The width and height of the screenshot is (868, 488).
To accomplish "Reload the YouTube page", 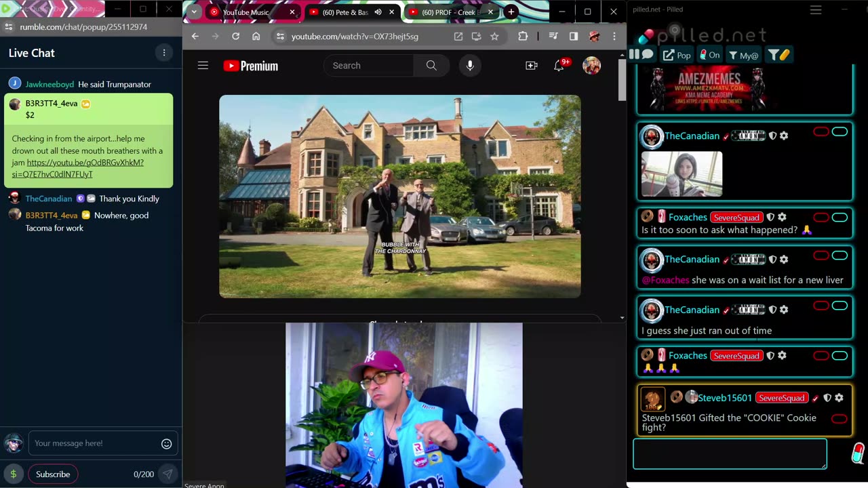I will (x=235, y=37).
